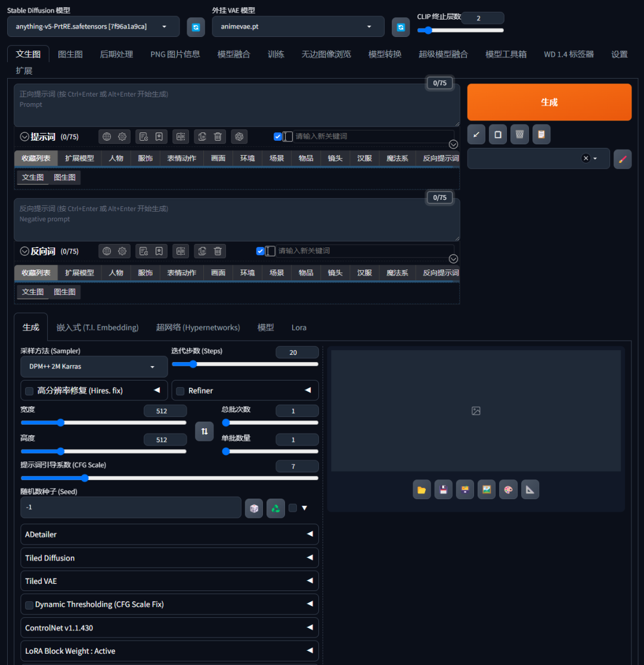This screenshot has width=644, height=665.
Task: Click the palette icon below the image preview
Action: [508, 489]
